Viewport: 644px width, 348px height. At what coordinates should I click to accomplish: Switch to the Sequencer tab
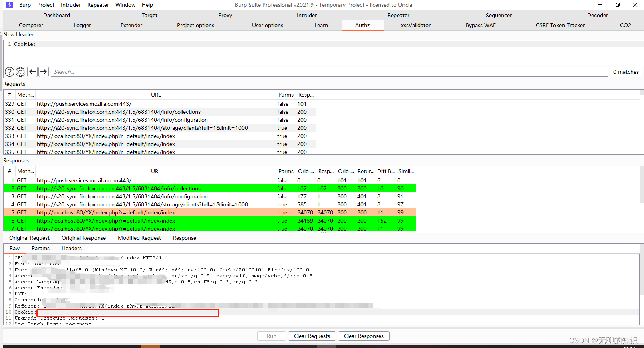pos(499,15)
